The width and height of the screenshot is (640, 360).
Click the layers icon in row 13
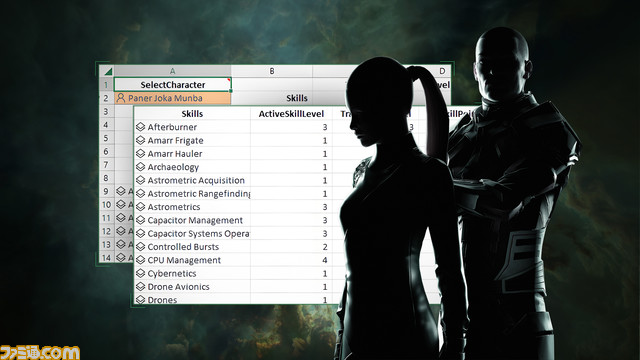click(120, 244)
